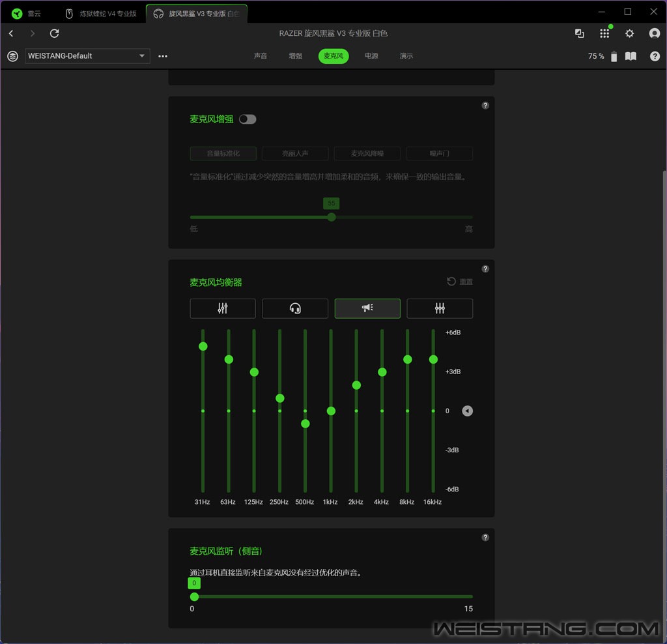Click the 重置 reset button
667x644 pixels.
[x=460, y=282]
